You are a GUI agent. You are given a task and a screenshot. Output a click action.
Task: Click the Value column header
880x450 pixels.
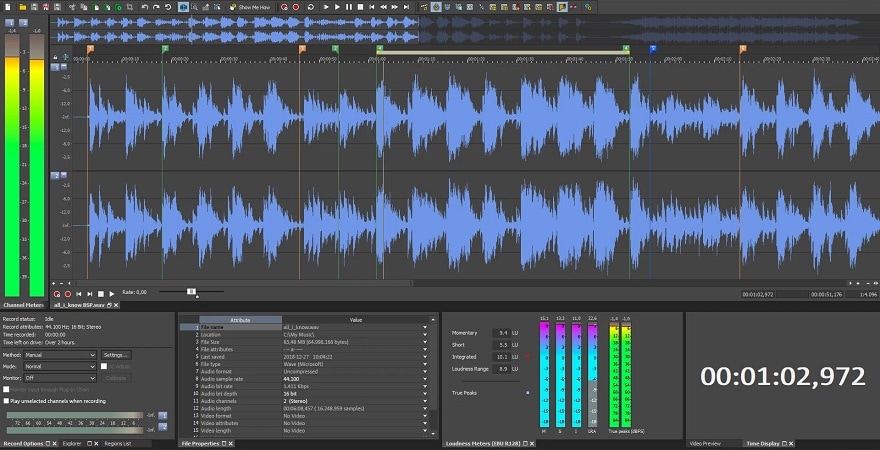tap(356, 320)
